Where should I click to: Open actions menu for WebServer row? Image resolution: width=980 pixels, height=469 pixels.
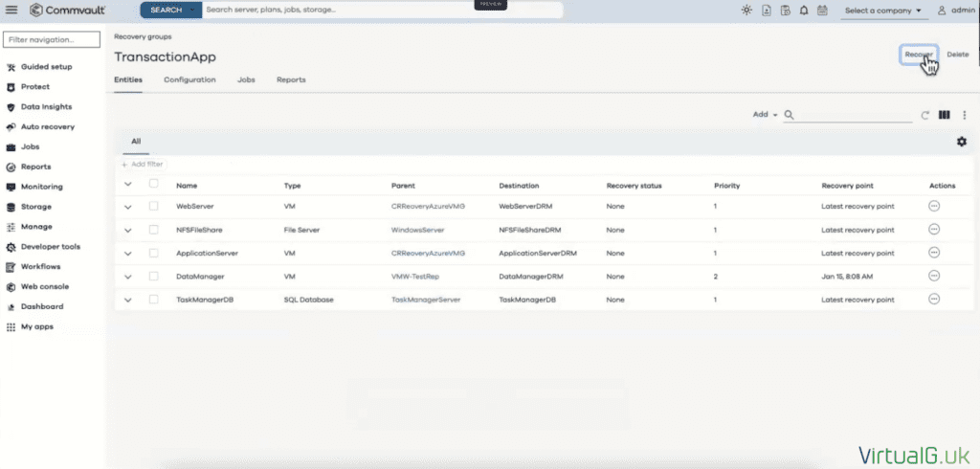(x=934, y=206)
